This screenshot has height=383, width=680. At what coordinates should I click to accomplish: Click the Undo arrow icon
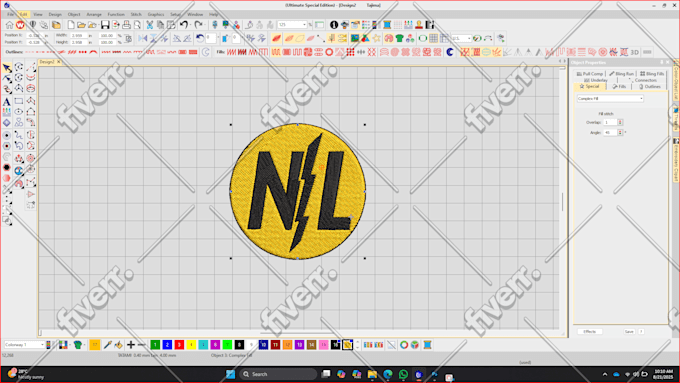[184, 25]
